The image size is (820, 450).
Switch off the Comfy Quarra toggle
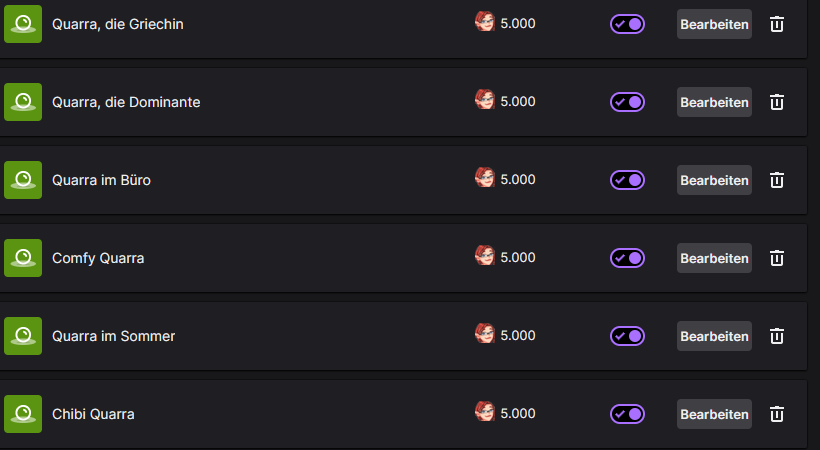point(627,258)
